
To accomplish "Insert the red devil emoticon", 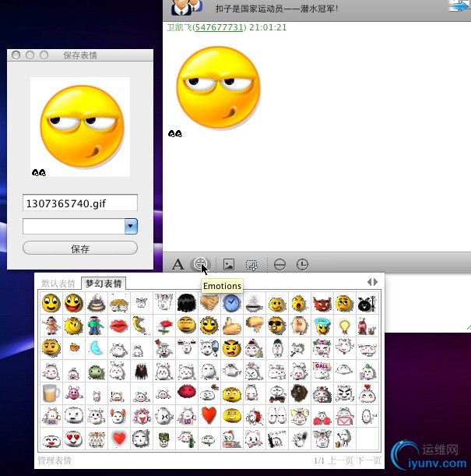I will (322, 303).
